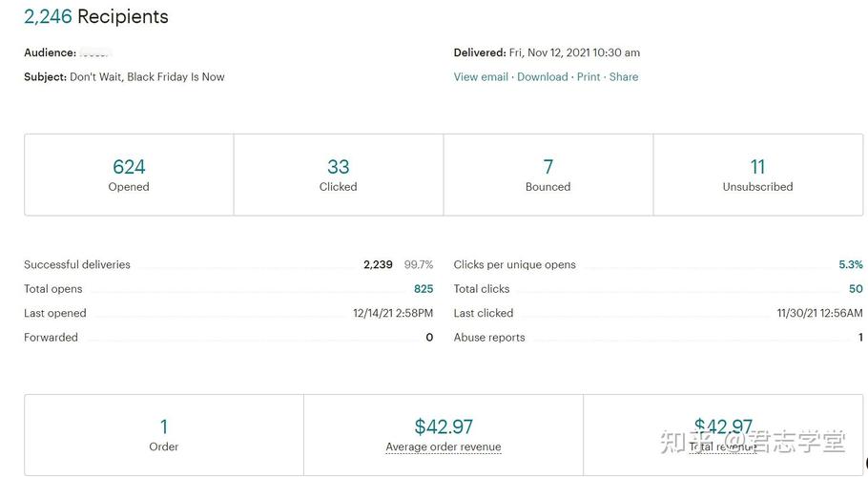Click the Total revenue label
Screen dimensions: 868x477
pyautogui.click(x=722, y=446)
